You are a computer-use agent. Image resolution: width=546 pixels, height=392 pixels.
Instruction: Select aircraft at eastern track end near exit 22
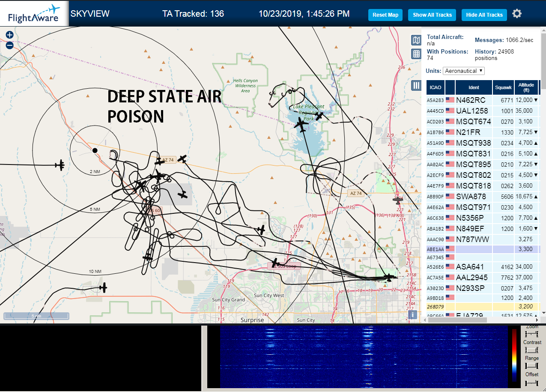(389, 277)
